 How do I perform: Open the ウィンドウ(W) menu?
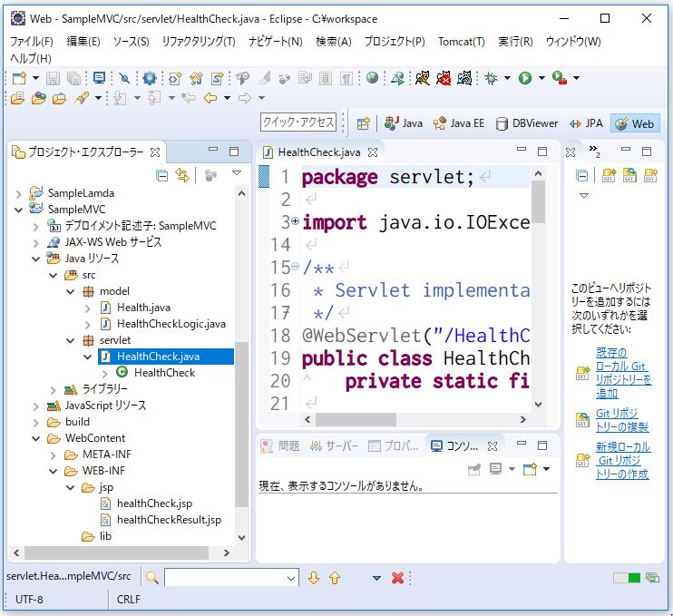pyautogui.click(x=573, y=42)
